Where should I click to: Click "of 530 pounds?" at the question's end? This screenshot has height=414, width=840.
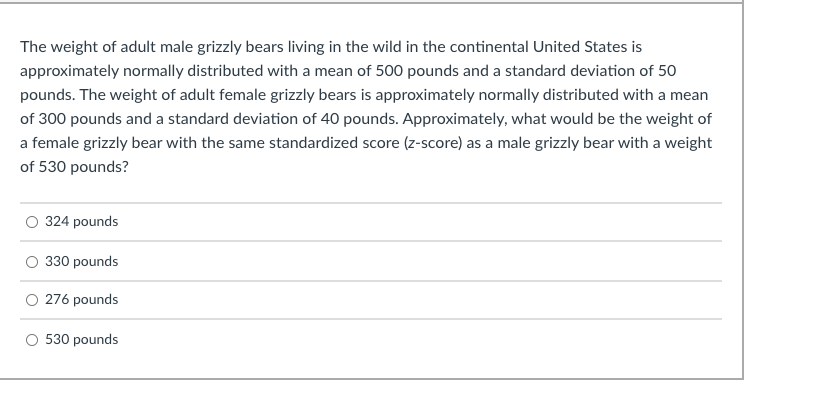point(74,167)
